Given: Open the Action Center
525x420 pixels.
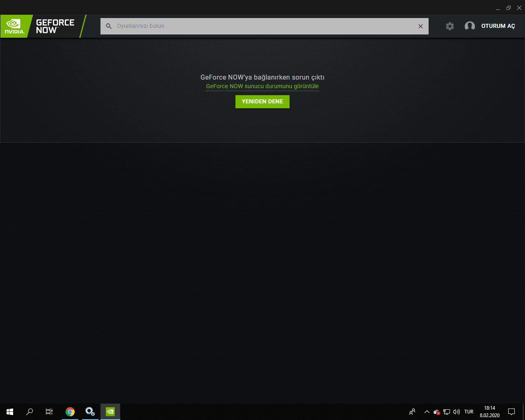Looking at the screenshot, I should click(x=511, y=411).
